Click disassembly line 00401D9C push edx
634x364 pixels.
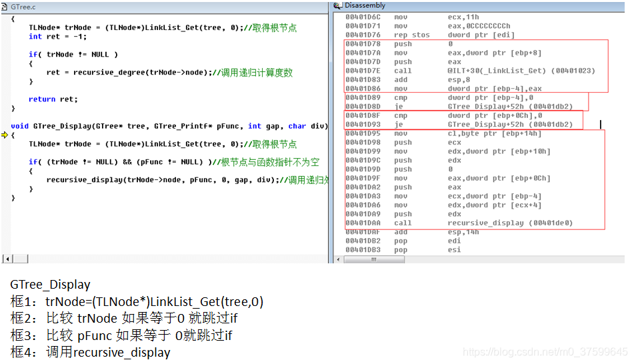pos(403,160)
